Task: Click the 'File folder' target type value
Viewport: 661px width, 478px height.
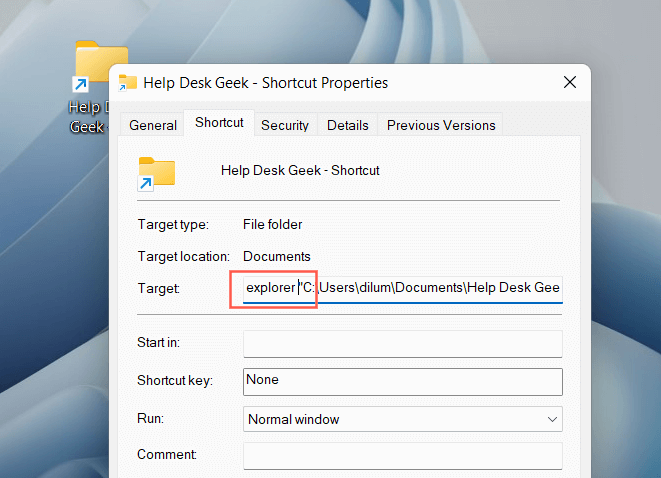Action: click(272, 224)
